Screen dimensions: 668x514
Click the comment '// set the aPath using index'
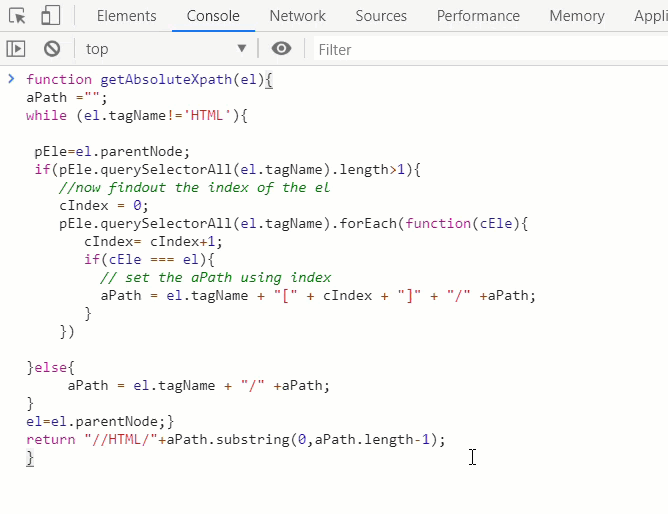pyautogui.click(x=216, y=278)
